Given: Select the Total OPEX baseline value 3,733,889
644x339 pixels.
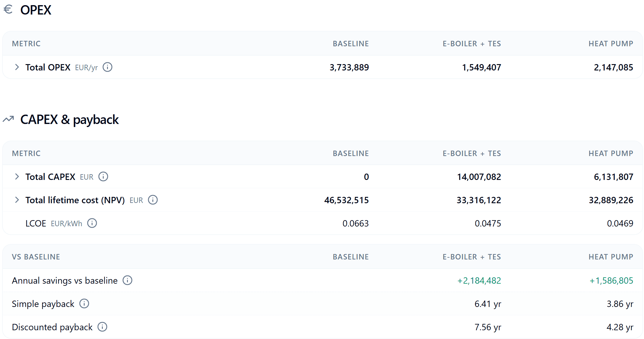Looking at the screenshot, I should [x=349, y=67].
